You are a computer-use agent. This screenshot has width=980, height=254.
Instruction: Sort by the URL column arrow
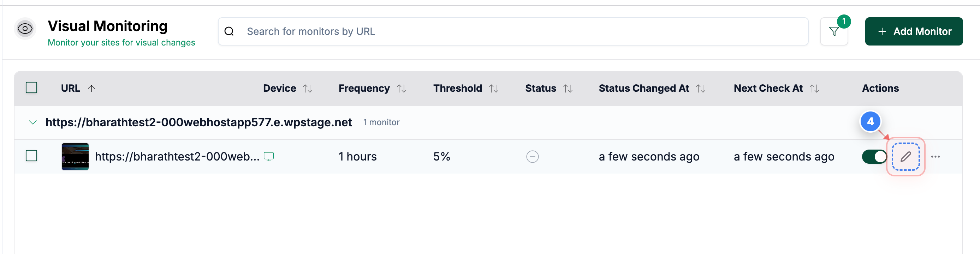point(91,88)
